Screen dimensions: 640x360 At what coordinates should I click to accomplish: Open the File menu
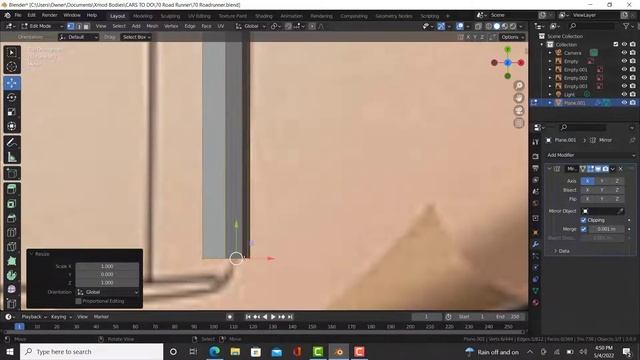18,15
